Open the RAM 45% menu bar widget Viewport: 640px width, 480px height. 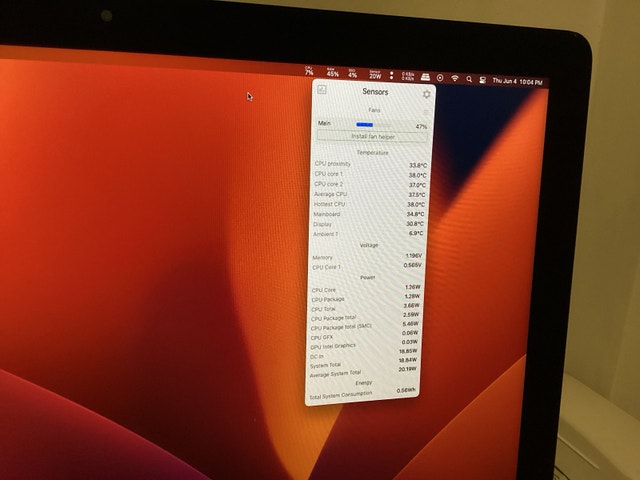[333, 72]
